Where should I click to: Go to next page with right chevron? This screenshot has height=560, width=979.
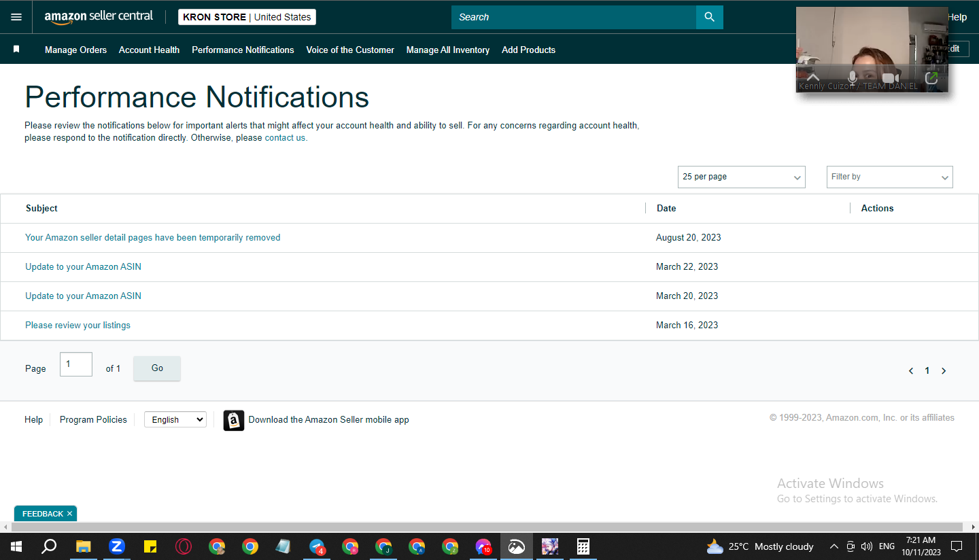click(944, 371)
